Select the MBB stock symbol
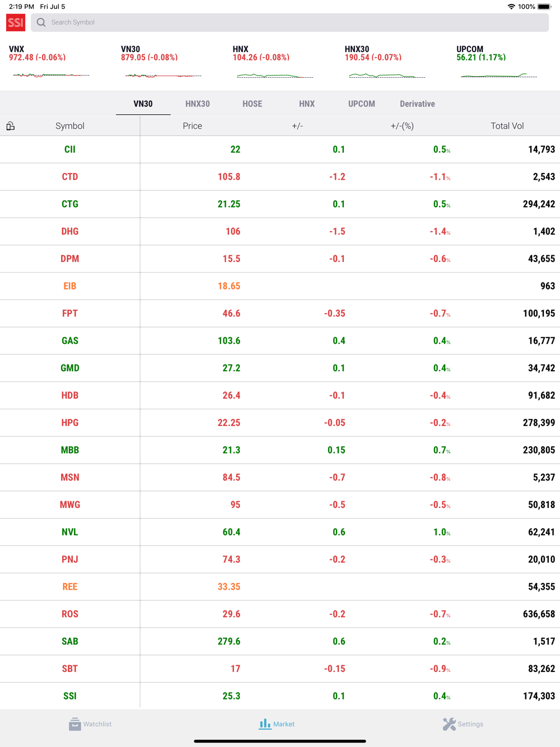The height and width of the screenshot is (747, 560). click(x=70, y=450)
